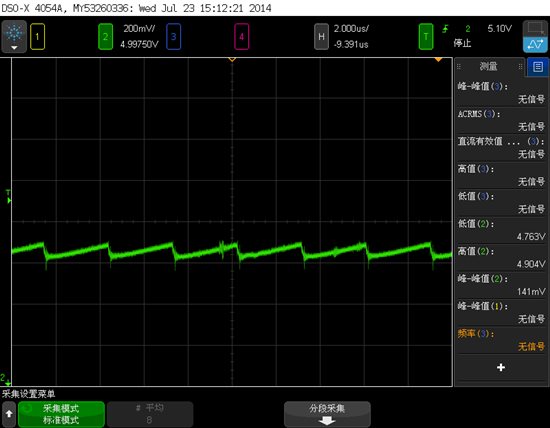
Task: Open 采集模式 acquisition mode selector
Action: coord(61,414)
